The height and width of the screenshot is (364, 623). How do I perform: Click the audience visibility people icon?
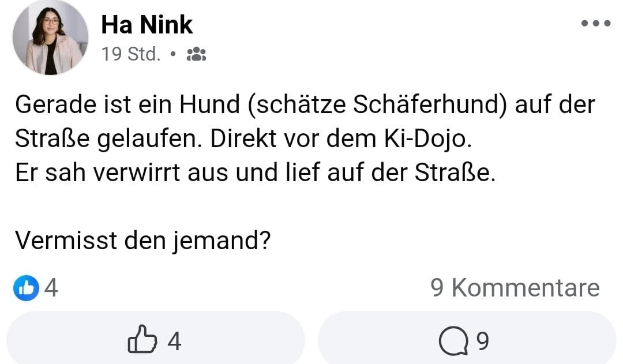coord(197,55)
